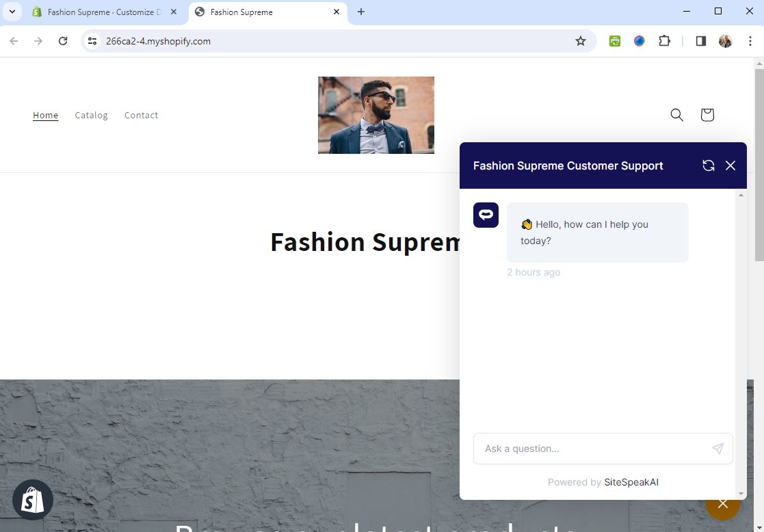Open the Chrome three-dot menu
The height and width of the screenshot is (532, 764).
click(x=750, y=41)
